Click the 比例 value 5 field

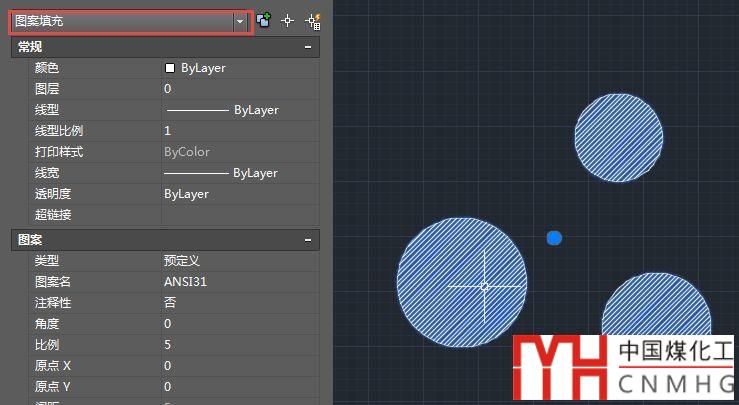click(240, 344)
